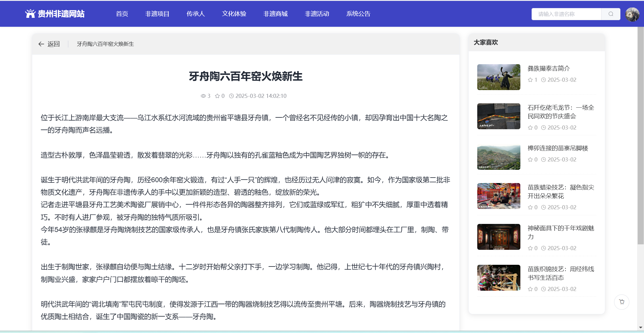Open the 首页 navigation item
644x333 pixels.
click(122, 14)
